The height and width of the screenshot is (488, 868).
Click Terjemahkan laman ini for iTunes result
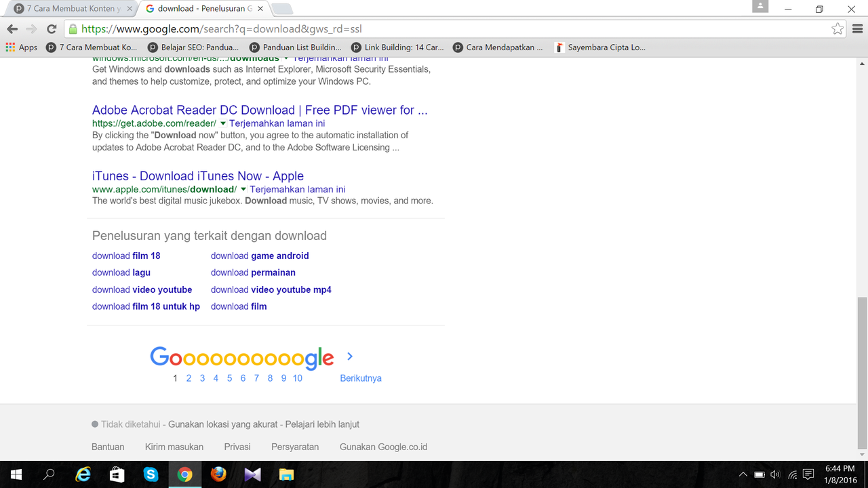point(298,189)
